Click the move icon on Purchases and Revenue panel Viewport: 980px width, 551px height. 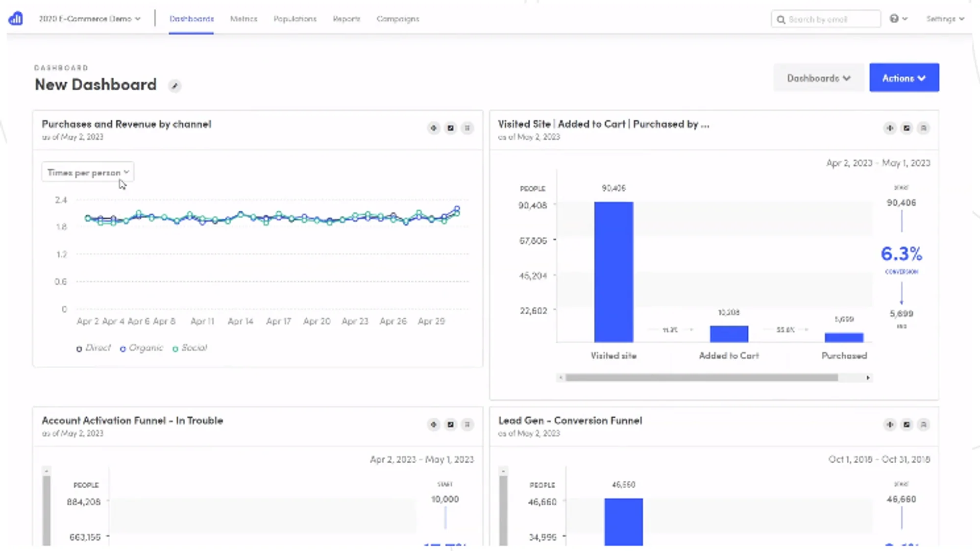point(434,128)
